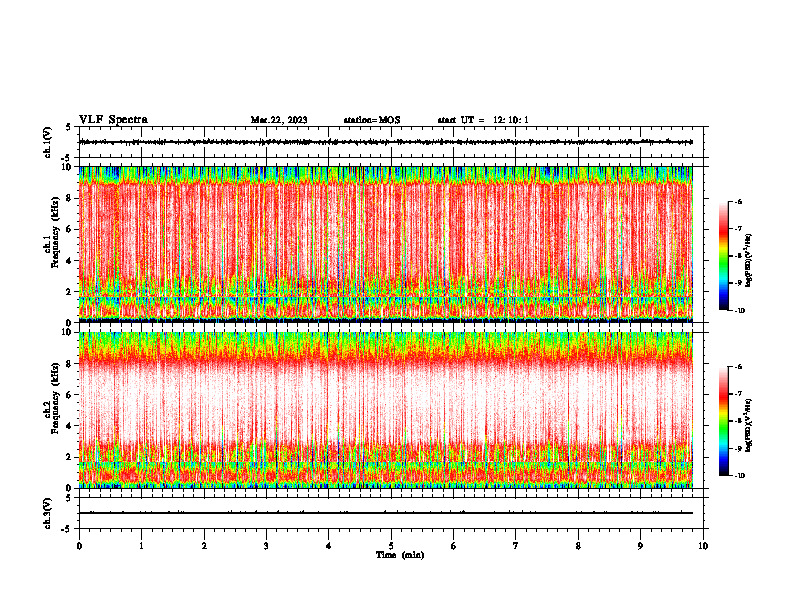Screen dimensions: 792x612
Task: Click the "VLF Spectra" title text
Action: tap(113, 120)
